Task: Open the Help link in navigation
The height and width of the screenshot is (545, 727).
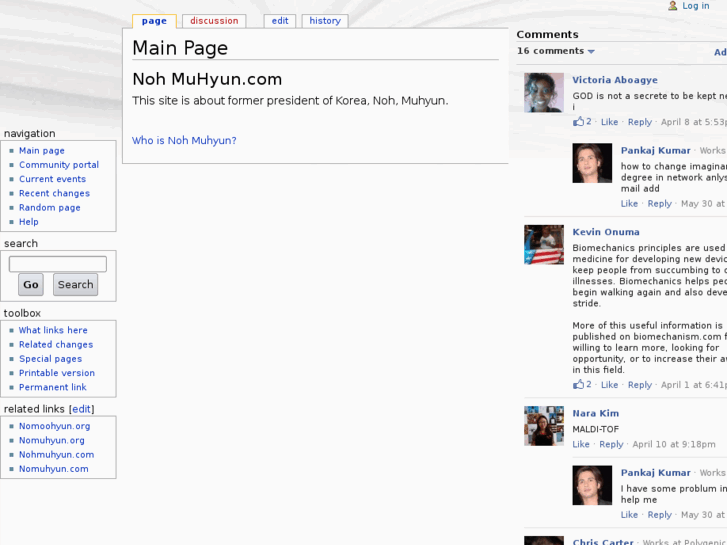Action: click(x=29, y=222)
